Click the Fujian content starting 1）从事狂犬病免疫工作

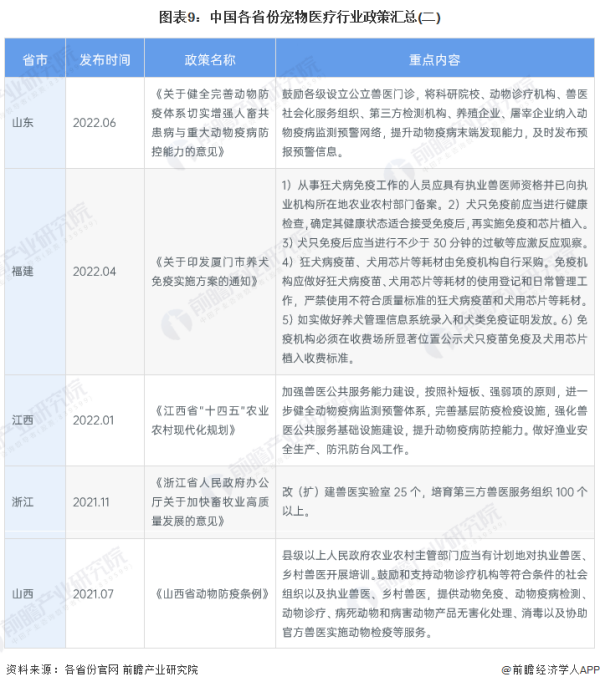tap(434, 271)
